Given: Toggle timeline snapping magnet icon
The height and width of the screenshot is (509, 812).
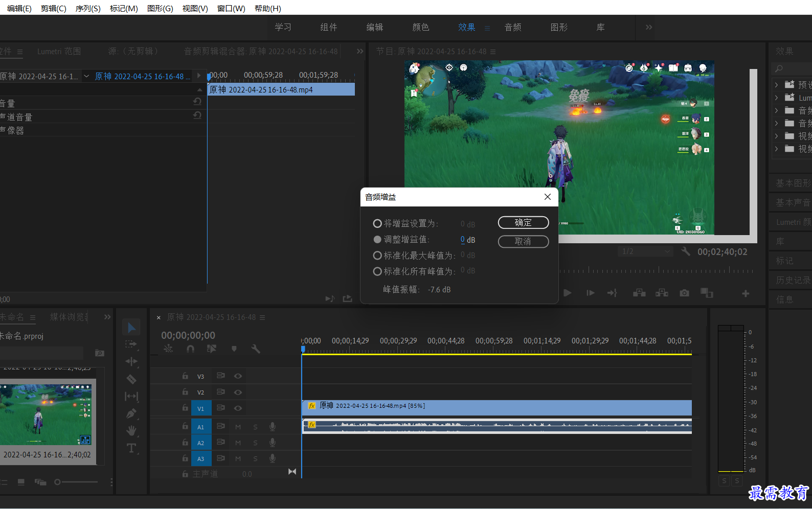Looking at the screenshot, I should pos(190,349).
